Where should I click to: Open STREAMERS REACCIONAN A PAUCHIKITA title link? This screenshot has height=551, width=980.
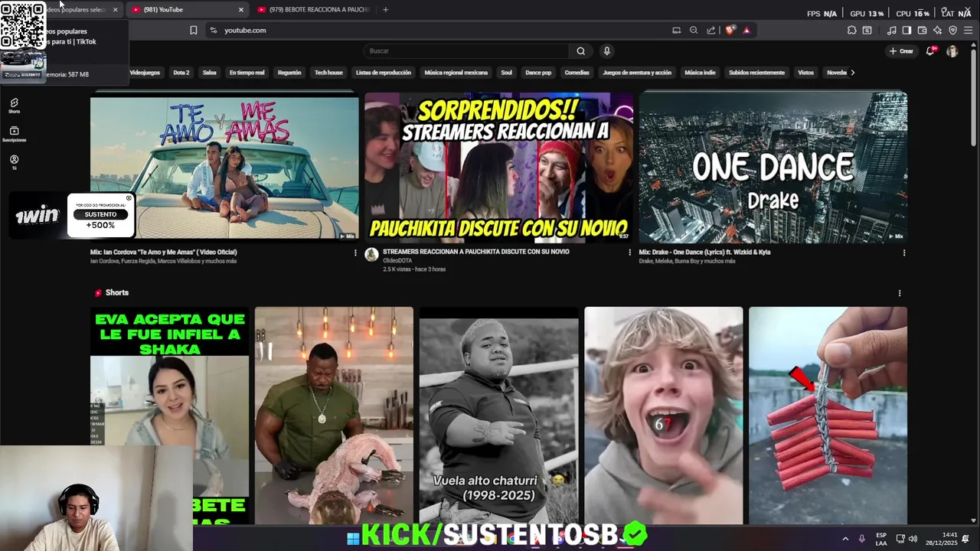[476, 252]
